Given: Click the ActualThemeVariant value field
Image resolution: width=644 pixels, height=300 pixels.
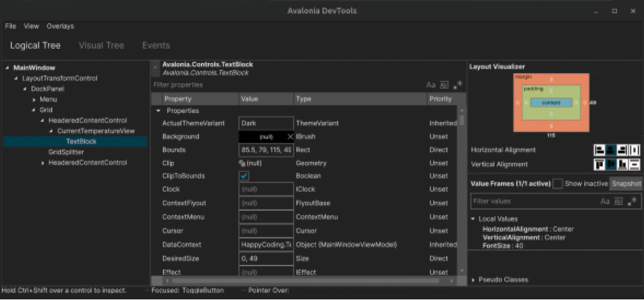Looking at the screenshot, I should tap(266, 123).
